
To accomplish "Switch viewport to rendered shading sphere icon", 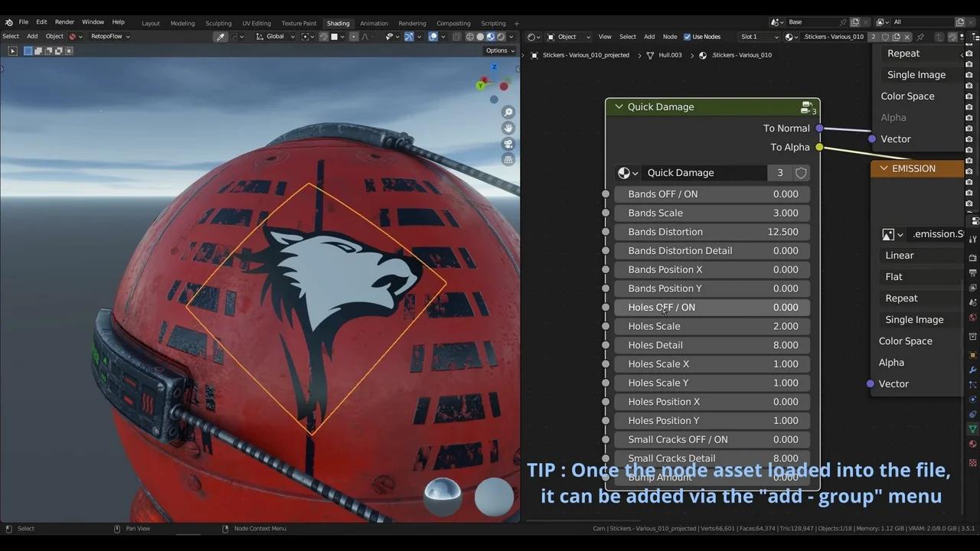I will pyautogui.click(x=500, y=36).
